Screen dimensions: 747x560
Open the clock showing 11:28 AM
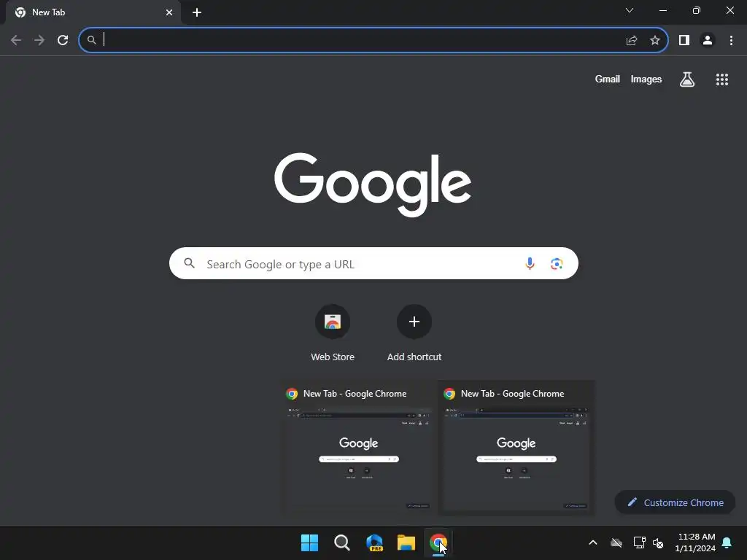695,542
